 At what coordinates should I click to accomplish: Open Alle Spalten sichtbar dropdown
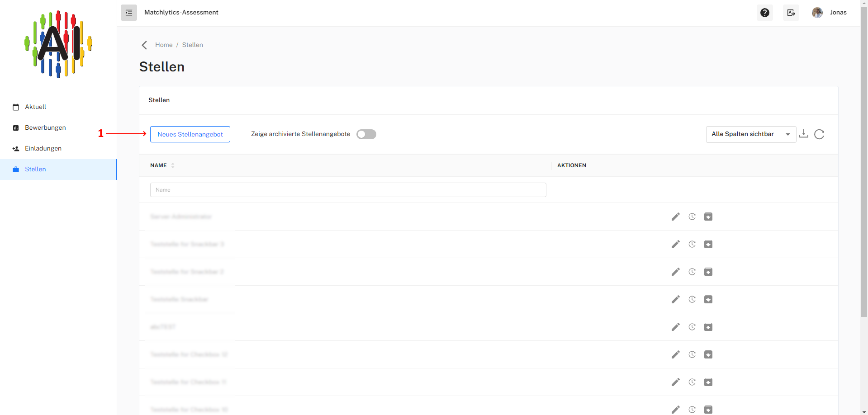751,134
